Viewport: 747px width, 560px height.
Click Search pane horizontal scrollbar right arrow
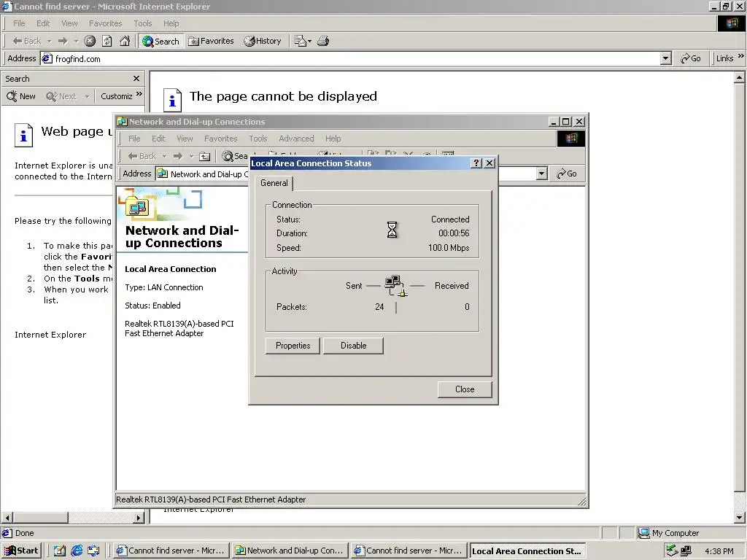click(x=139, y=518)
